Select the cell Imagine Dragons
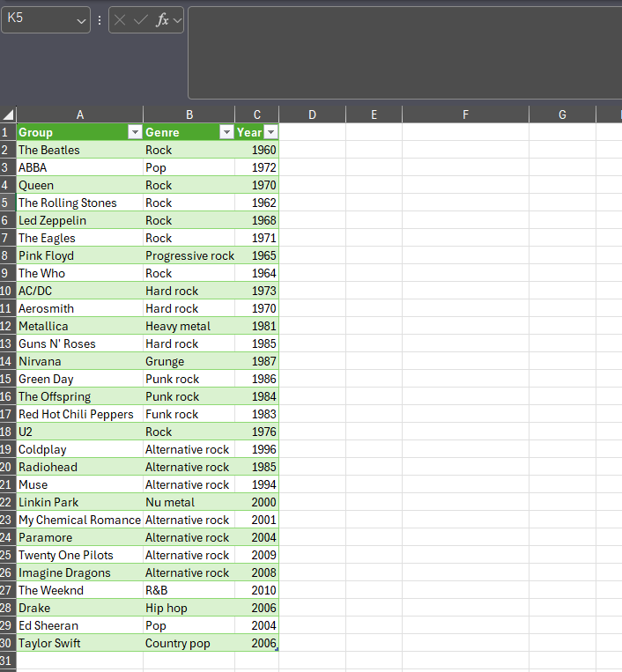Image resolution: width=622 pixels, height=672 pixels. [80, 572]
